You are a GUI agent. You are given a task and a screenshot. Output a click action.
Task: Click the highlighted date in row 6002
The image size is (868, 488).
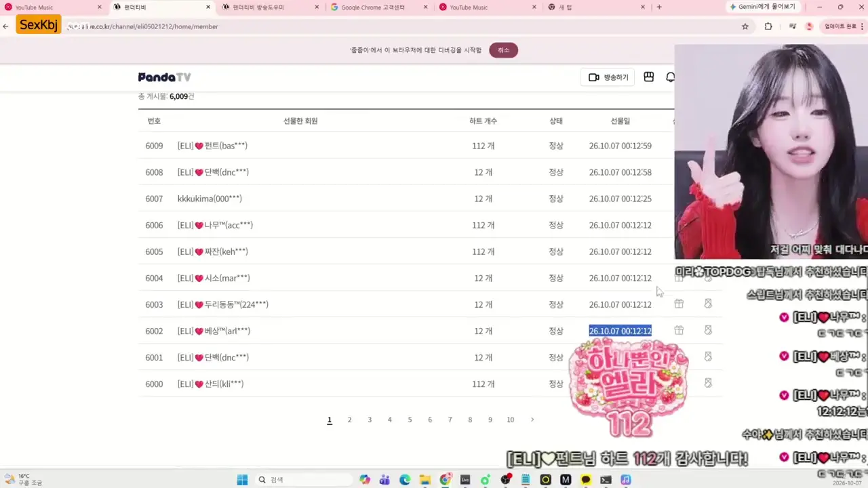coord(620,331)
